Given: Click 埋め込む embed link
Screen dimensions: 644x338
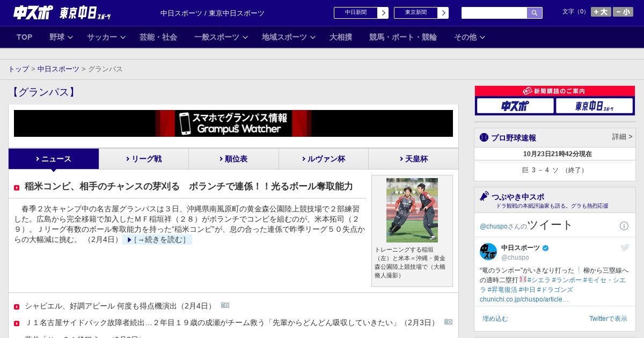Looking at the screenshot, I should pos(495,319).
